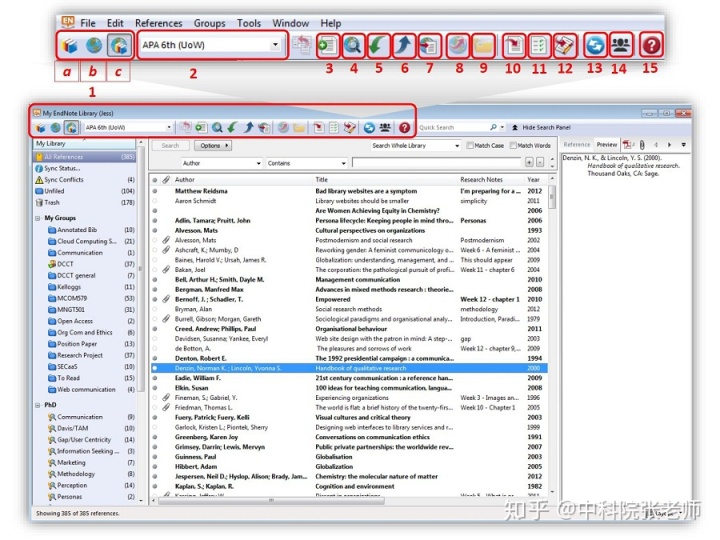Open the Search Whole Library dropdown
The image size is (720, 540).
457,146
